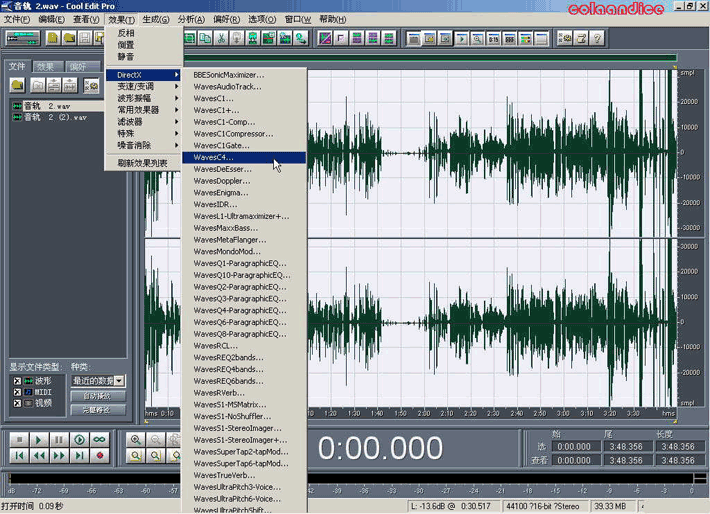The image size is (710, 514).
Task: Toggle the MIDI file type checkbox
Action: pos(17,392)
